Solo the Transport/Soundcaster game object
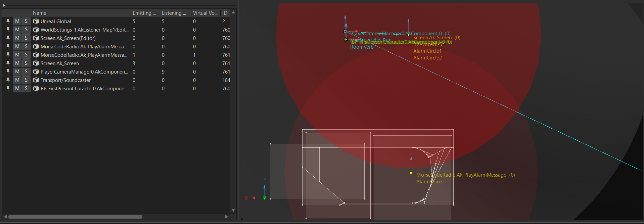This screenshot has height=224, width=644. (x=26, y=80)
